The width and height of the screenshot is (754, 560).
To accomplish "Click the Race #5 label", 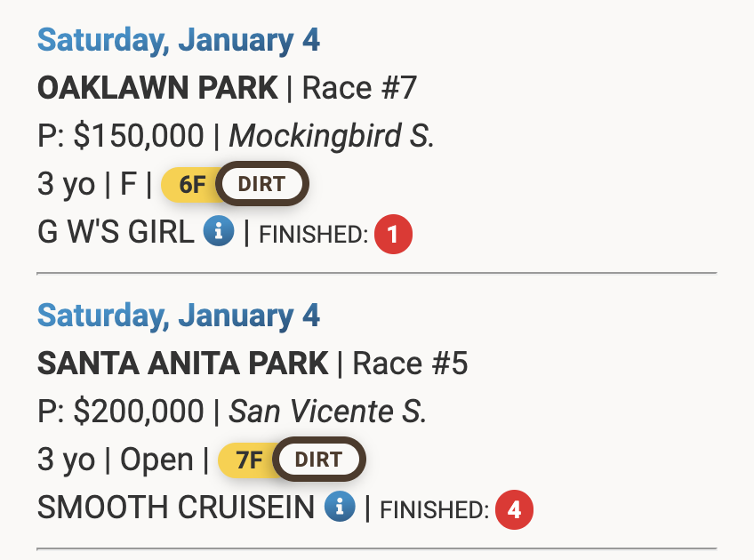I will (x=410, y=364).
